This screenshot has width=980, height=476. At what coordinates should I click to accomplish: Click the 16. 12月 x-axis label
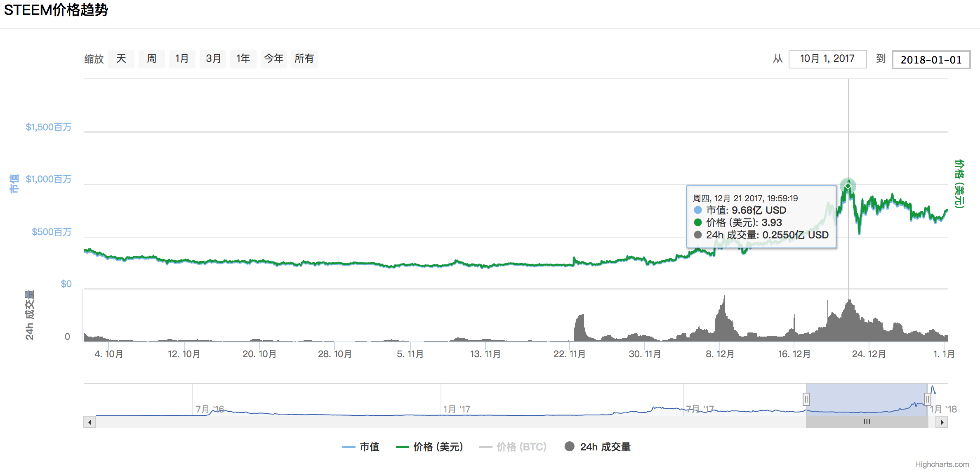[x=794, y=354]
